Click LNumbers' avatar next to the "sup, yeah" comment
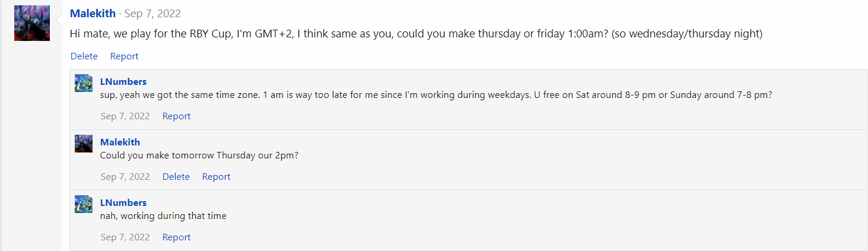Image resolution: width=868 pixels, height=251 pixels. (84, 83)
